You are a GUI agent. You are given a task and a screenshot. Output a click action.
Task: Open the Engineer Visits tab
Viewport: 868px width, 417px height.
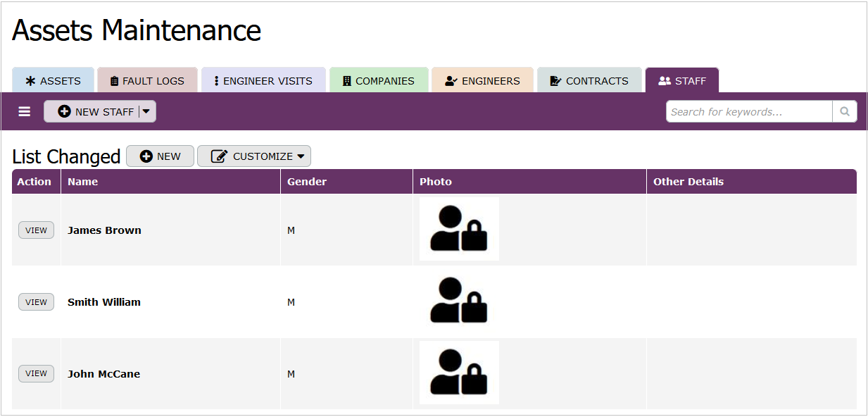click(263, 81)
